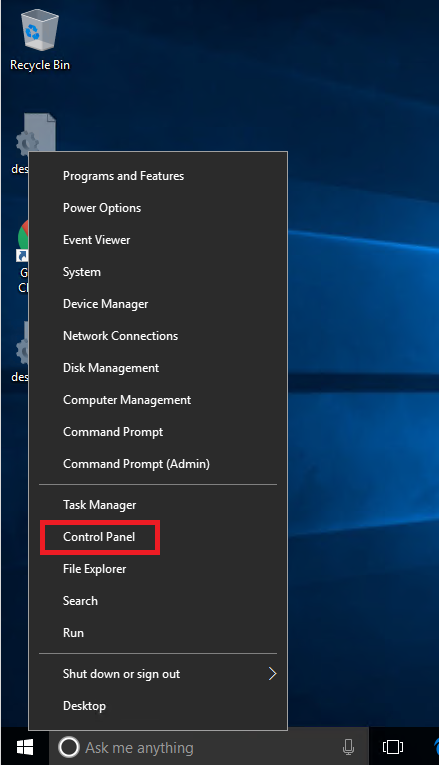Open Task Manager

(x=100, y=505)
